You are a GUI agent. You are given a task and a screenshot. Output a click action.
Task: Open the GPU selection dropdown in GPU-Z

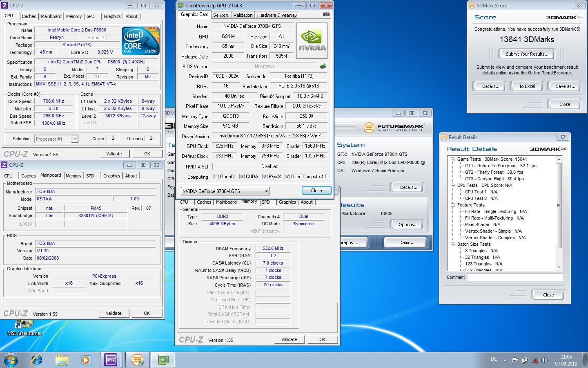(225, 191)
